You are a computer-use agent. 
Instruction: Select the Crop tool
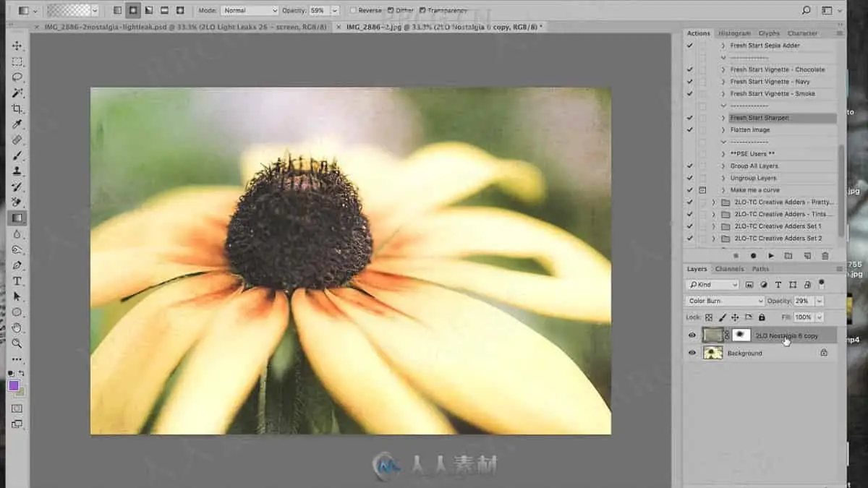tap(17, 108)
